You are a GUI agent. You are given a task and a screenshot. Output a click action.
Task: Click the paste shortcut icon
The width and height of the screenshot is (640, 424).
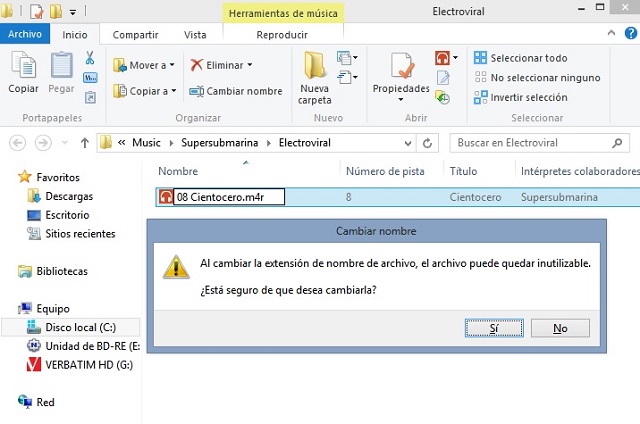point(90,98)
